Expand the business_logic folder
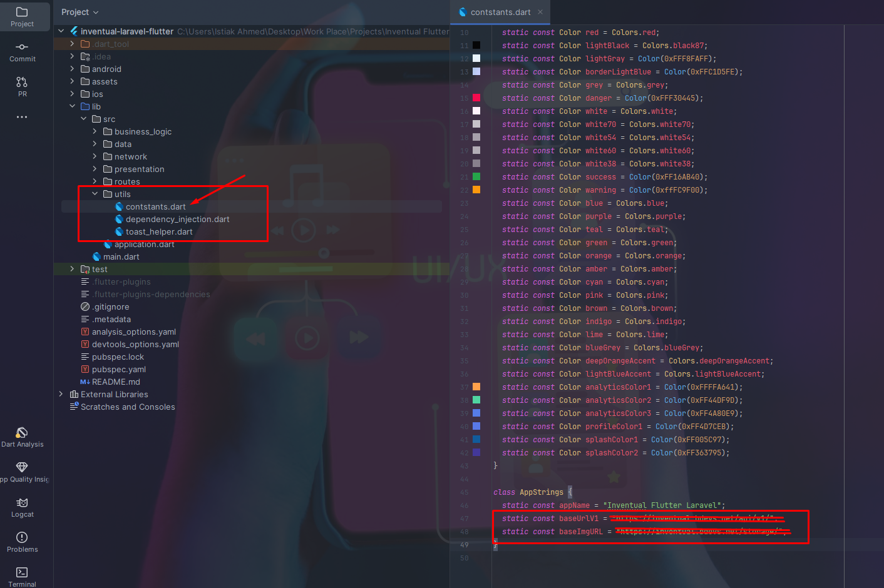Screen dimensions: 884x588 coord(95,131)
